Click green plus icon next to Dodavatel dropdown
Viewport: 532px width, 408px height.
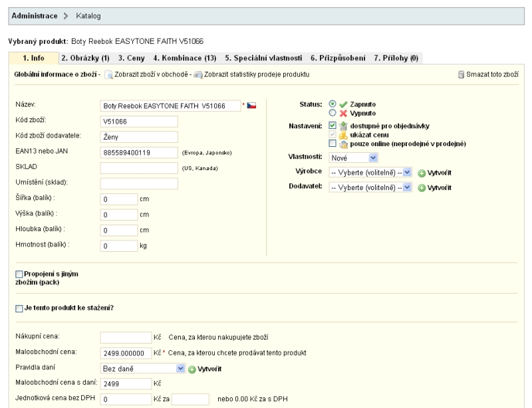(422, 187)
